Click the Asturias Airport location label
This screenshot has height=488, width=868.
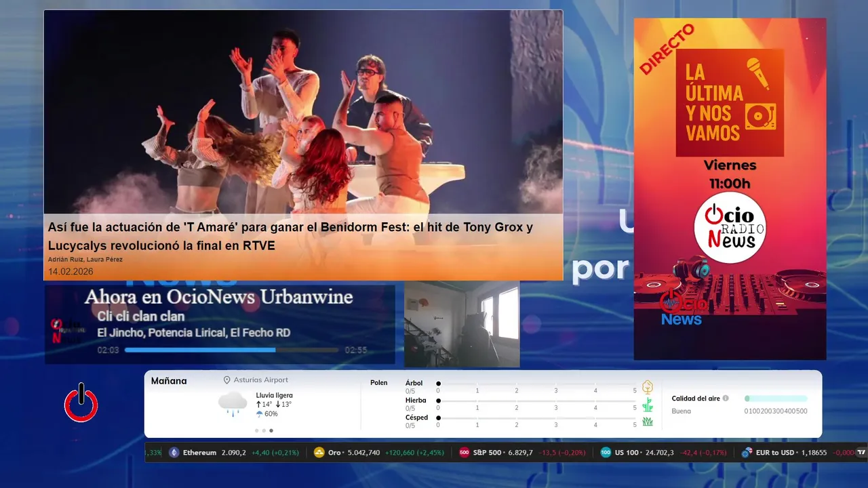click(260, 380)
